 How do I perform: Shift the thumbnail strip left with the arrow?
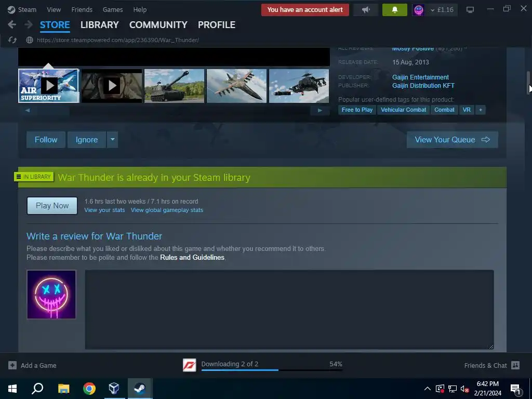point(28,110)
